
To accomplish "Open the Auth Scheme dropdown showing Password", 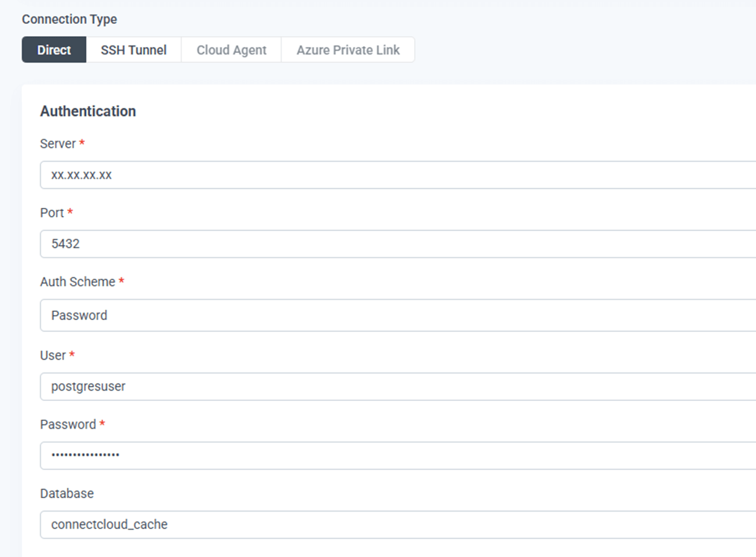I will coord(395,315).
